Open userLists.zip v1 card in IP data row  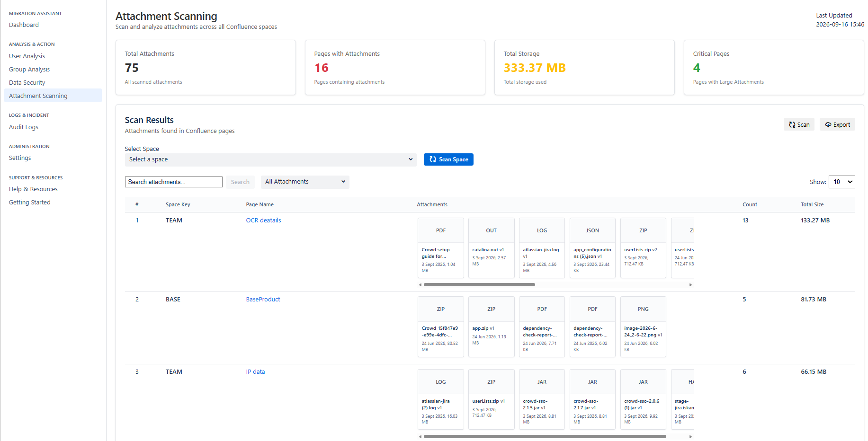pos(492,399)
